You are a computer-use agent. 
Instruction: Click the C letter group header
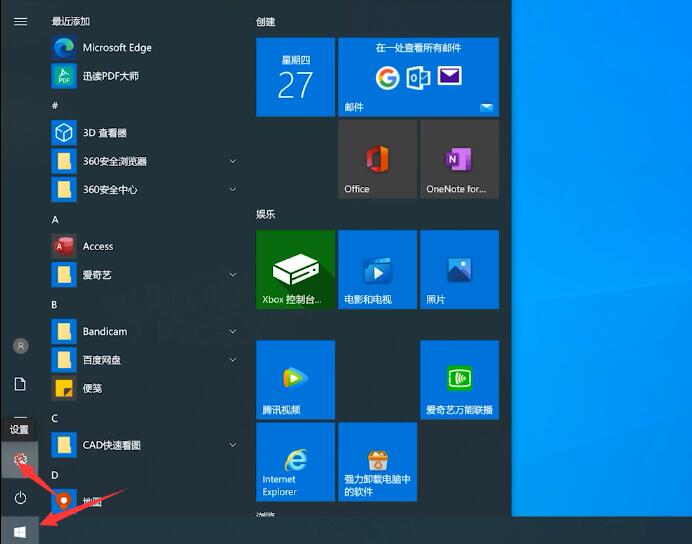(55, 418)
